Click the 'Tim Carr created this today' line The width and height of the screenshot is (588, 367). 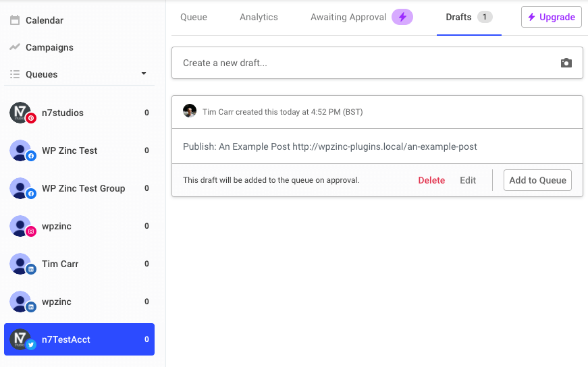tap(283, 112)
